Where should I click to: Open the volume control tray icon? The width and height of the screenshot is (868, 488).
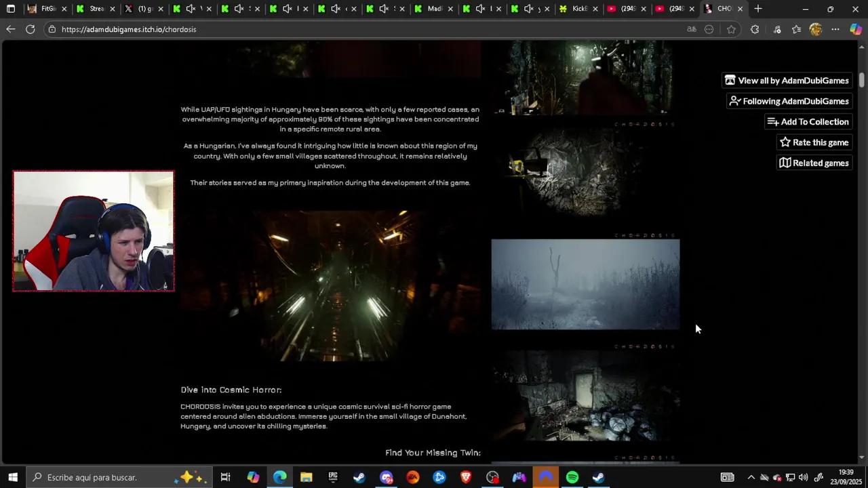click(x=804, y=477)
